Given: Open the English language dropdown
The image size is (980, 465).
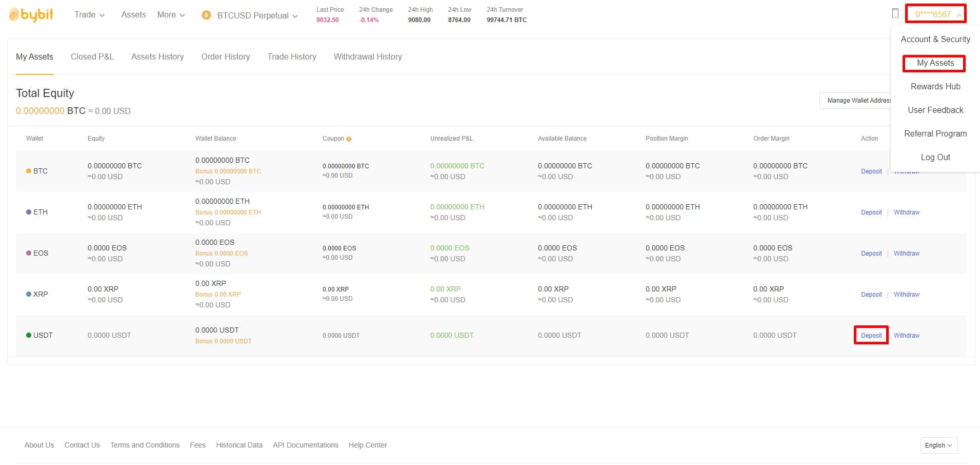Looking at the screenshot, I should click(938, 445).
